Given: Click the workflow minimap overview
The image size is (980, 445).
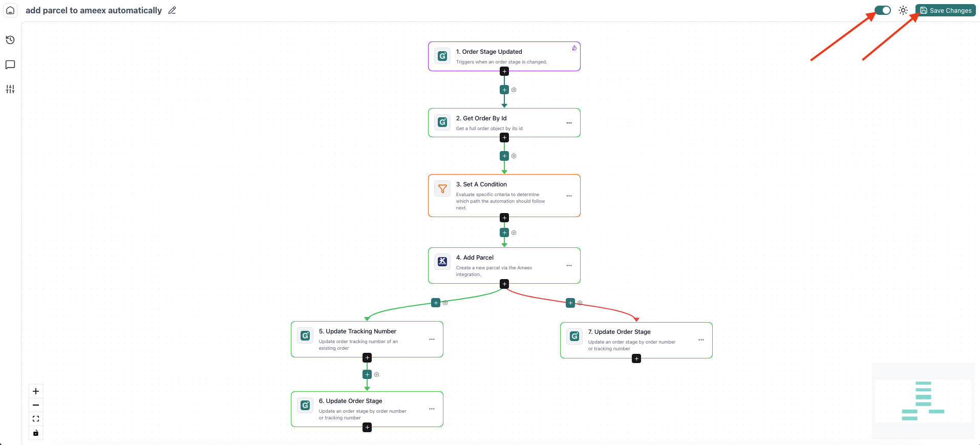Looking at the screenshot, I should pyautogui.click(x=923, y=400).
